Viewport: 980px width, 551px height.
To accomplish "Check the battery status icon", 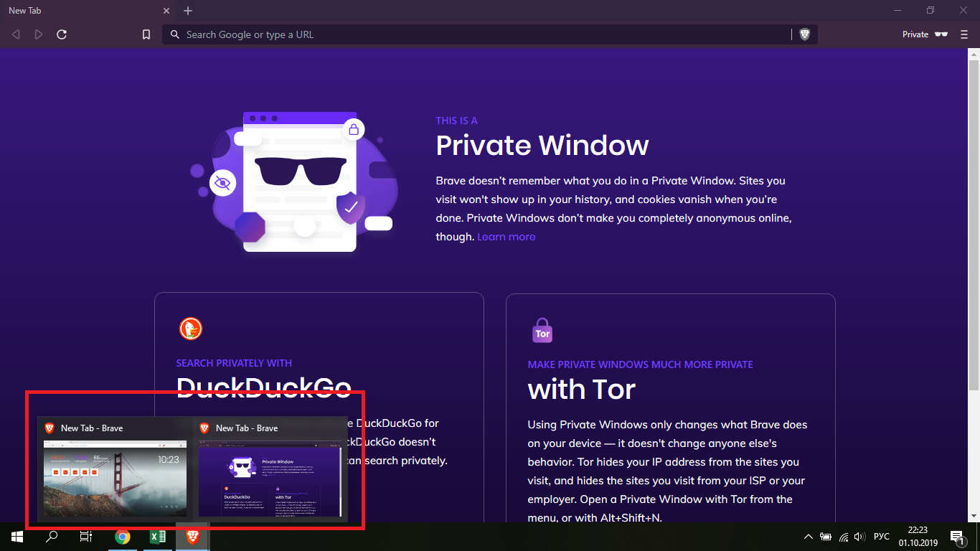I will pyautogui.click(x=826, y=537).
